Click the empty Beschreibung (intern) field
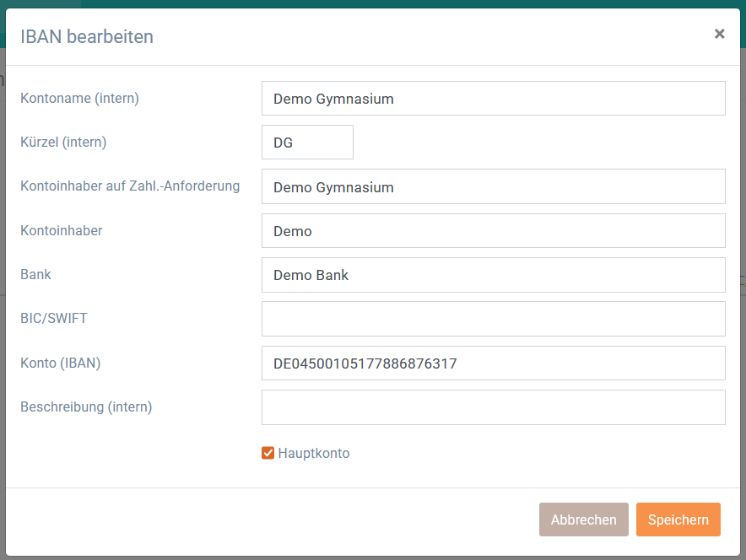Image resolution: width=746 pixels, height=560 pixels. point(494,407)
